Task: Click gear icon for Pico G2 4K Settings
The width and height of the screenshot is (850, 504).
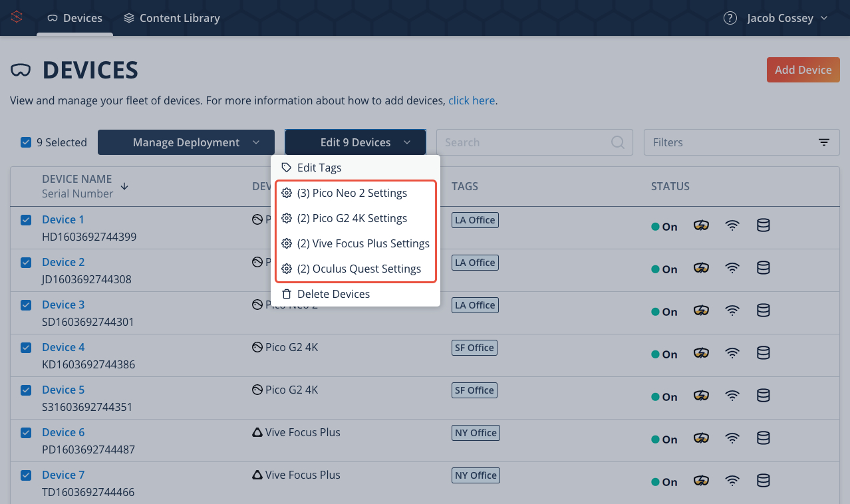Action: [x=287, y=219]
